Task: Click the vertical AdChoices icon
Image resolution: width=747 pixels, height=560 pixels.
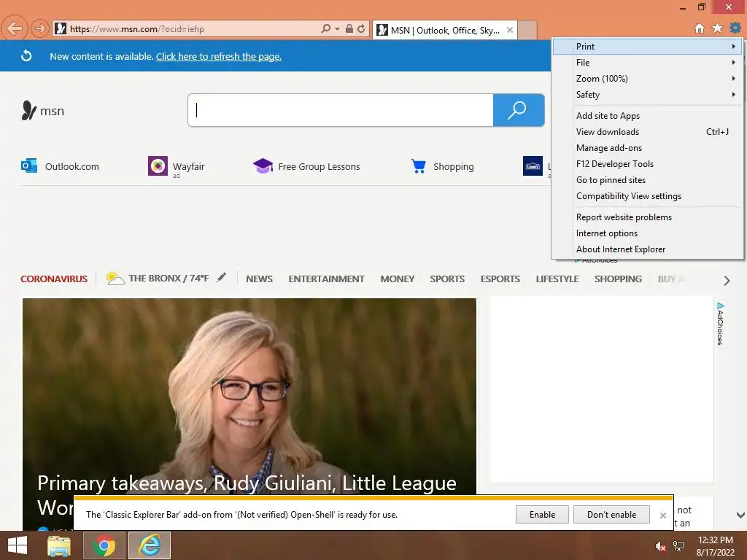Action: pyautogui.click(x=720, y=323)
